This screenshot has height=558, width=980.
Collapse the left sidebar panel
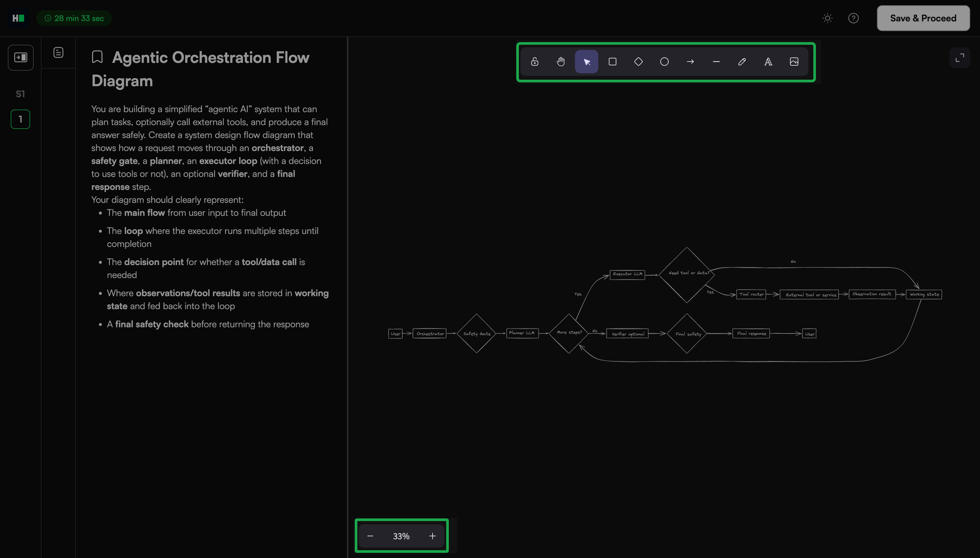click(x=21, y=57)
